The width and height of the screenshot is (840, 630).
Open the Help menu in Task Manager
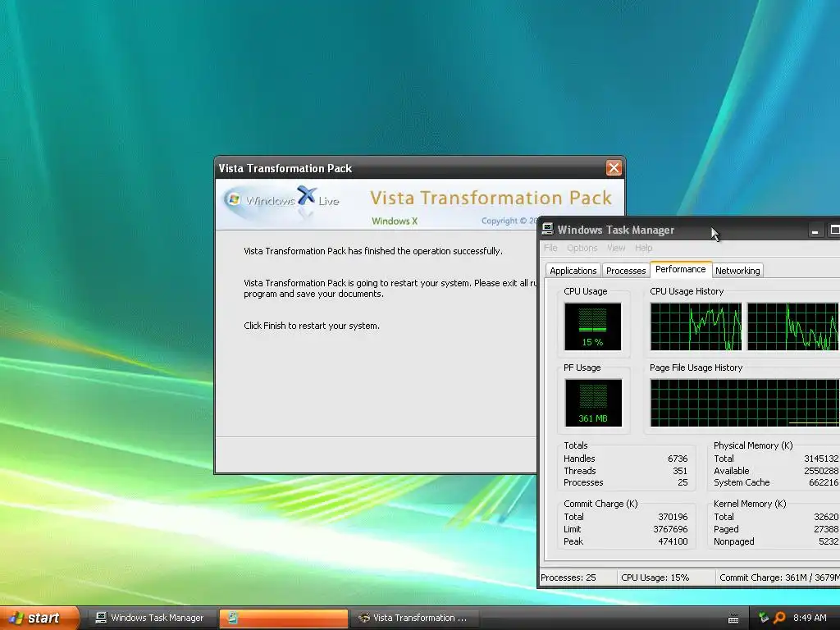[x=643, y=248]
